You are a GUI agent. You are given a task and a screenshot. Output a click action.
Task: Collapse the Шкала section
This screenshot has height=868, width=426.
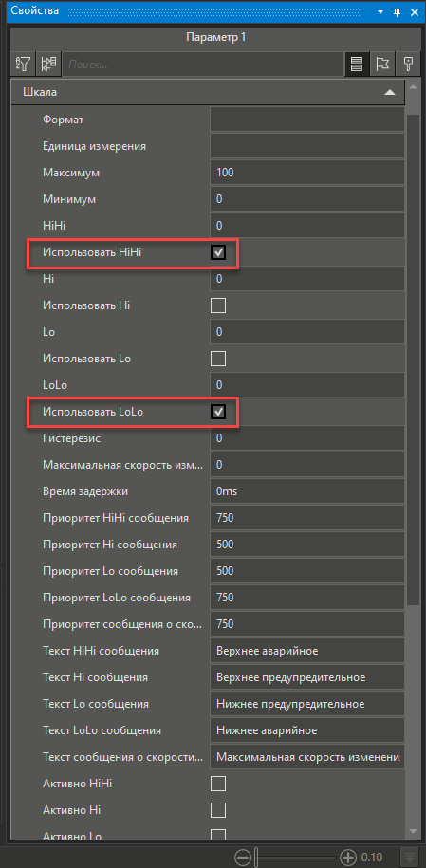pyautogui.click(x=390, y=92)
